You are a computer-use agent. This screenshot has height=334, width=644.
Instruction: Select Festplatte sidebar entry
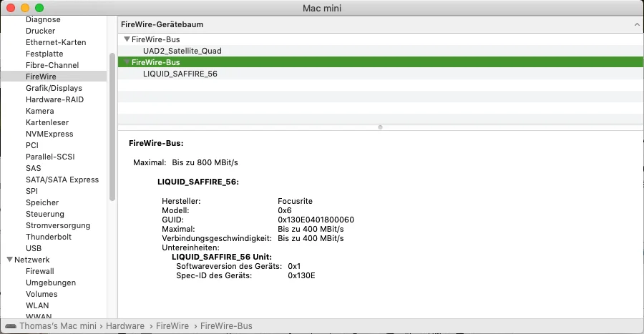click(44, 54)
